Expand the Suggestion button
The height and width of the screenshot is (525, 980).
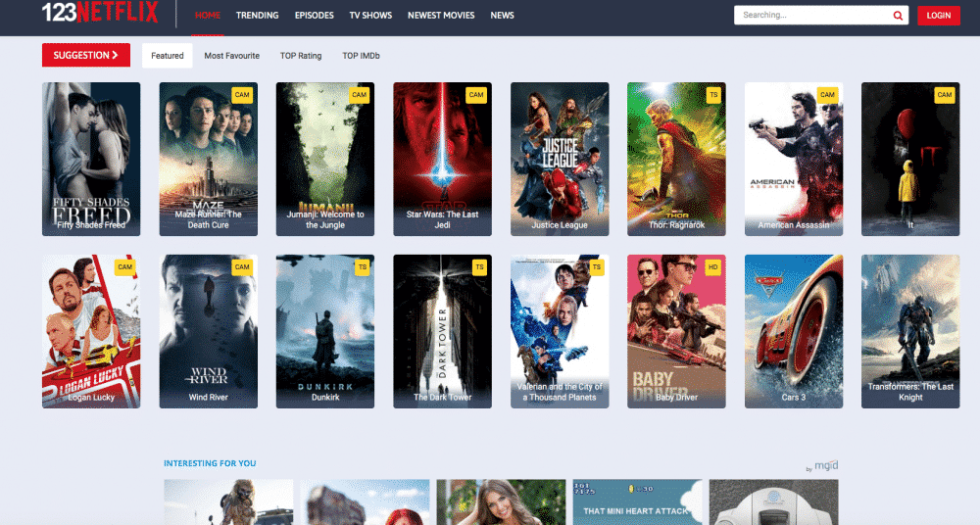point(86,56)
